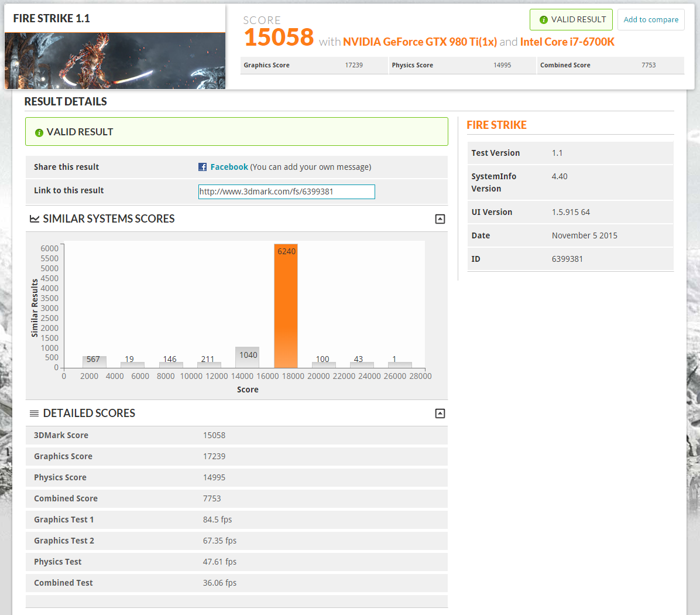
Task: Click the Fire Strike banner thumbnail
Action: (115, 61)
